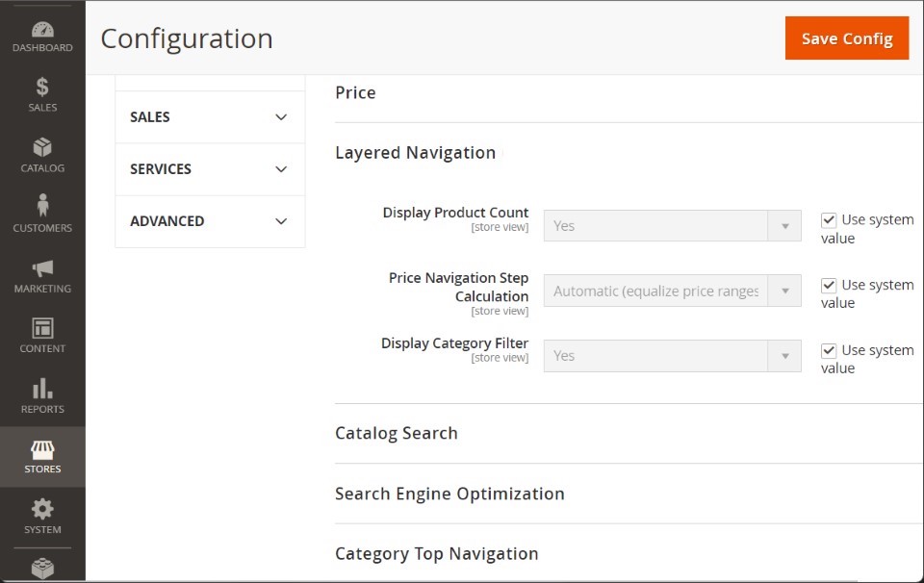
Task: Open the Catalog box icon
Action: point(42,147)
